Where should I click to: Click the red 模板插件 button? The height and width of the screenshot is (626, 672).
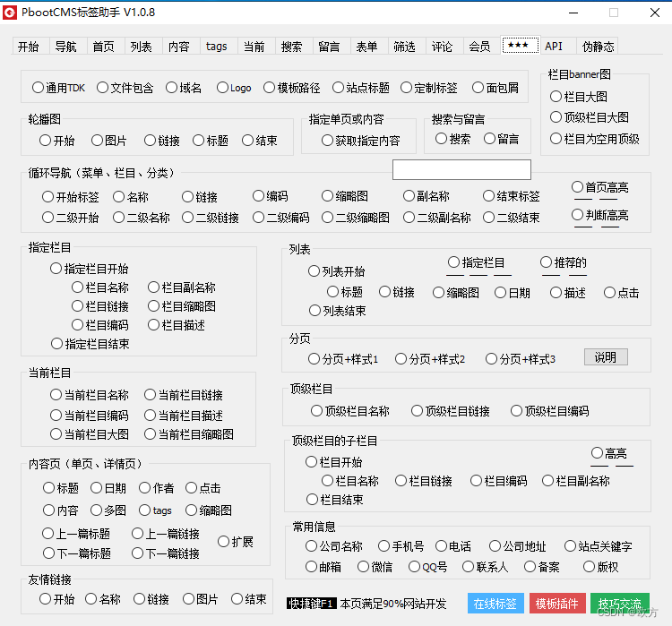557,604
